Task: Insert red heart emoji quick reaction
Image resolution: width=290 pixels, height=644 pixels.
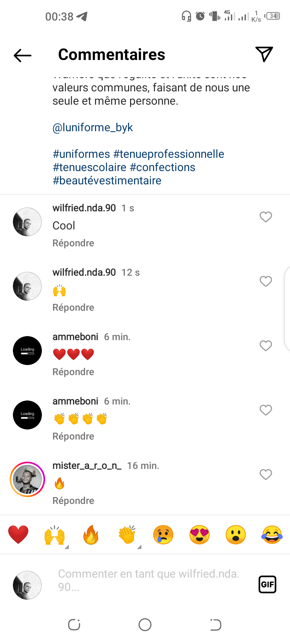Action: coord(19,535)
